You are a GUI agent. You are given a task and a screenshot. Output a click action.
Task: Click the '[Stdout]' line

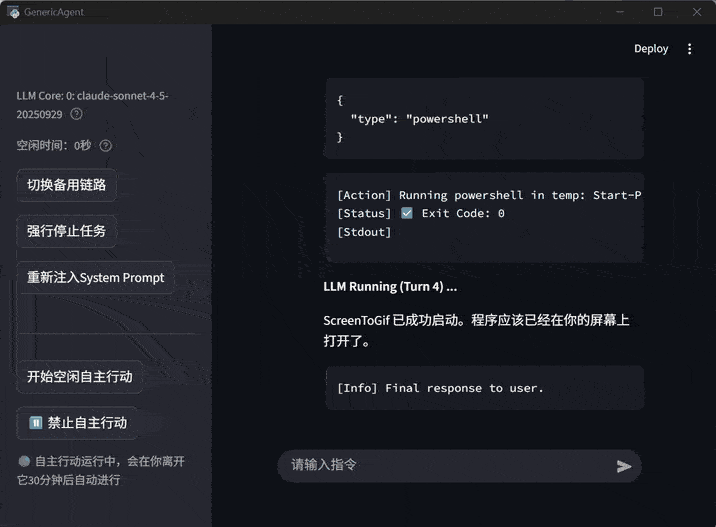364,232
